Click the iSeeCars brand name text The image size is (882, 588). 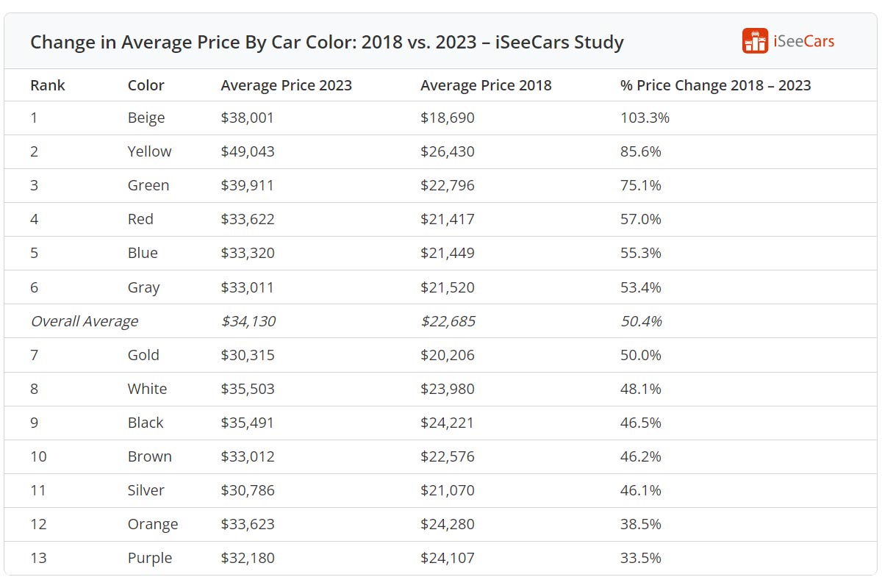pyautogui.click(x=803, y=41)
